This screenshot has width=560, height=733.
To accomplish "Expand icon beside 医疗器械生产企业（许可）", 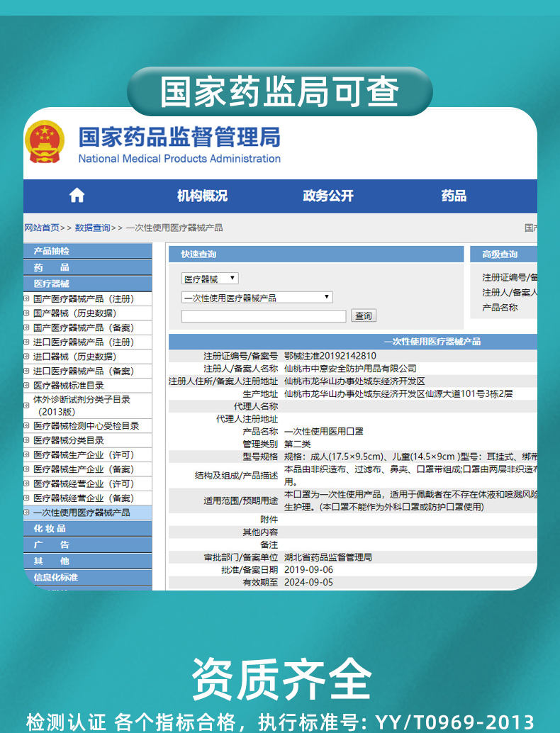I will (x=27, y=454).
